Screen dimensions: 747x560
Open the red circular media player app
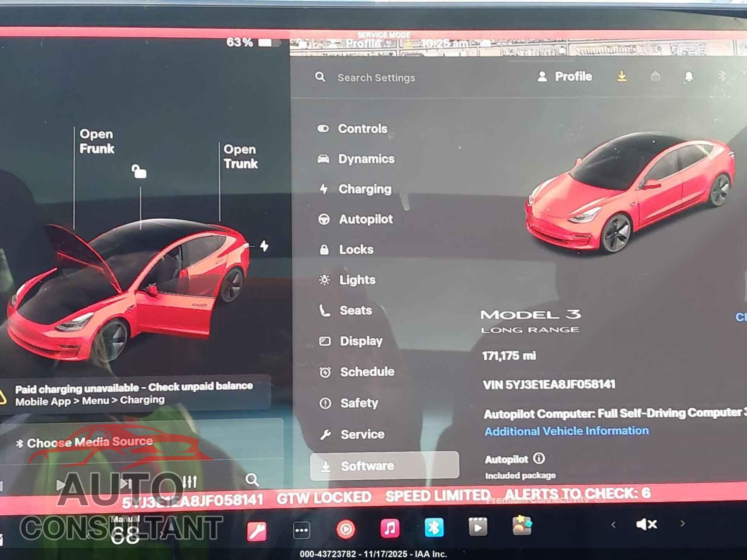[x=345, y=529]
